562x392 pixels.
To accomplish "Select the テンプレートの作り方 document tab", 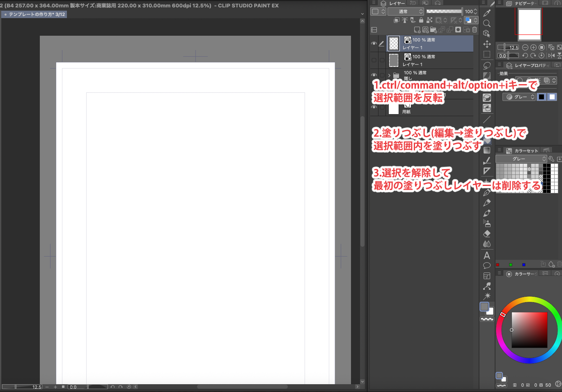I will 34,14.
